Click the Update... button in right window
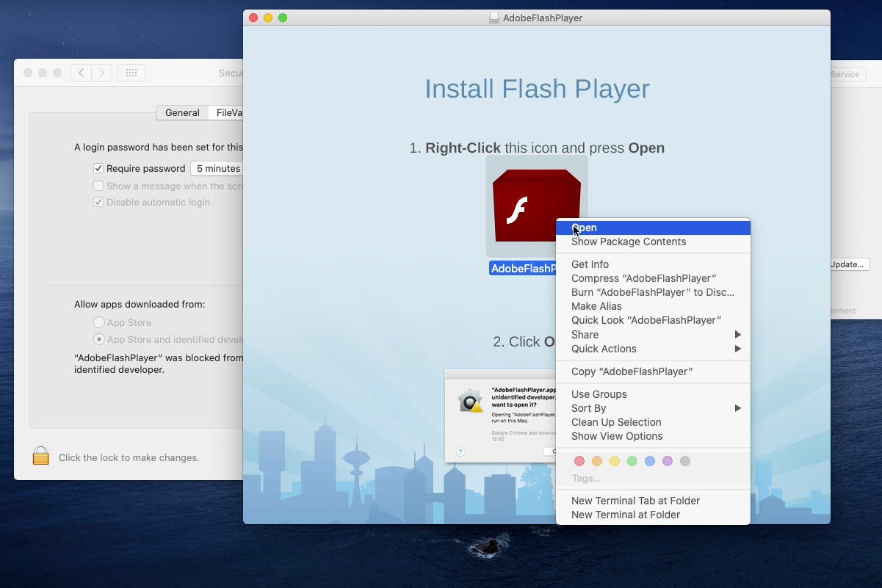Viewport: 882px width, 588px height. click(x=850, y=264)
